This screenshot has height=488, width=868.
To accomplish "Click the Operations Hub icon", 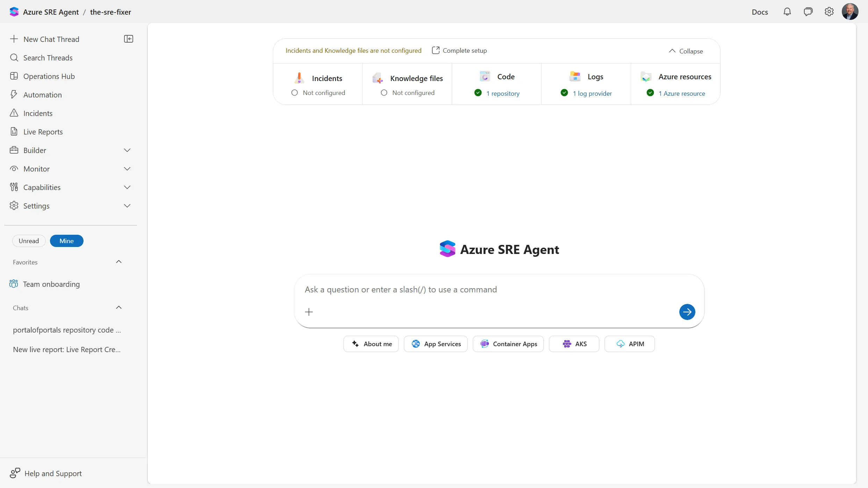I will coord(14,76).
